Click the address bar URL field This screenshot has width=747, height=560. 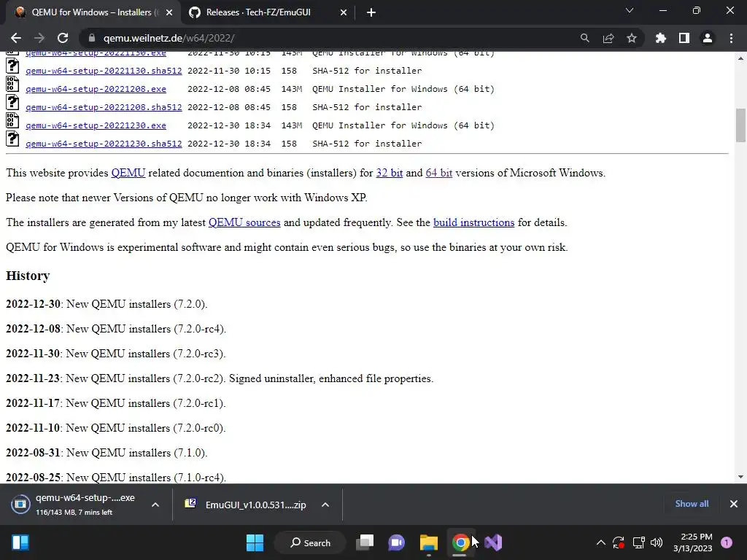[333, 38]
